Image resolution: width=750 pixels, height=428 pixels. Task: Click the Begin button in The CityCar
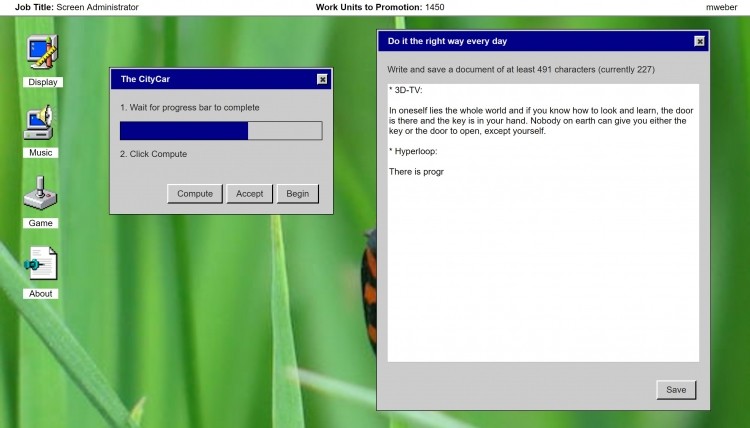coord(298,194)
